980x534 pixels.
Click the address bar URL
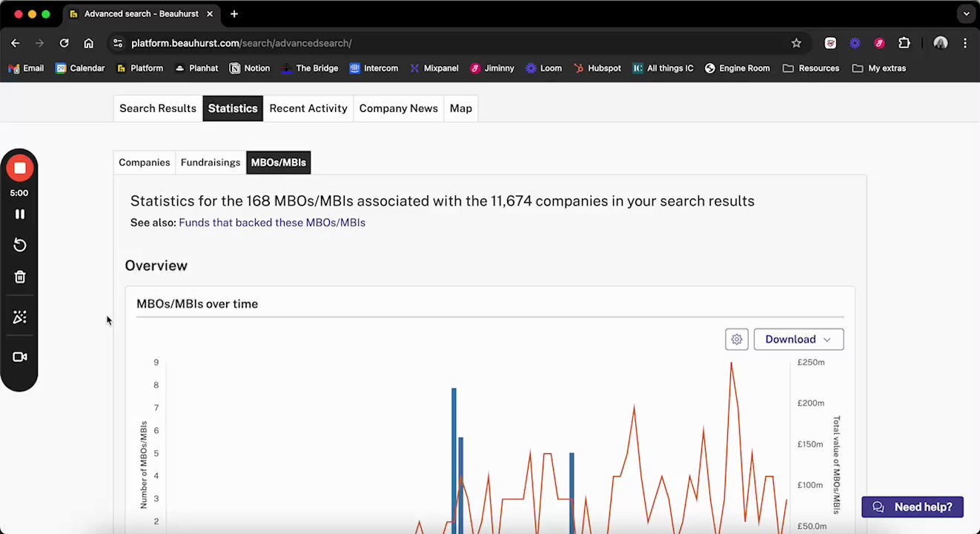(241, 43)
